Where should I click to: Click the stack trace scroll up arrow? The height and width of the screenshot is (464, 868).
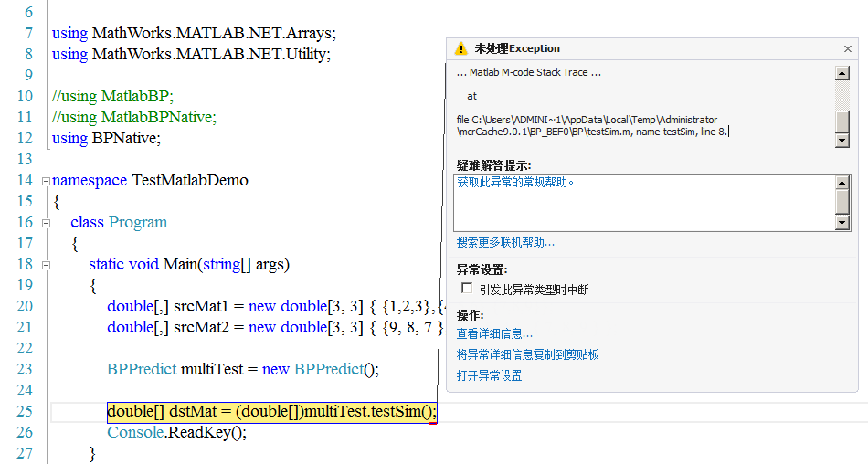[x=842, y=74]
